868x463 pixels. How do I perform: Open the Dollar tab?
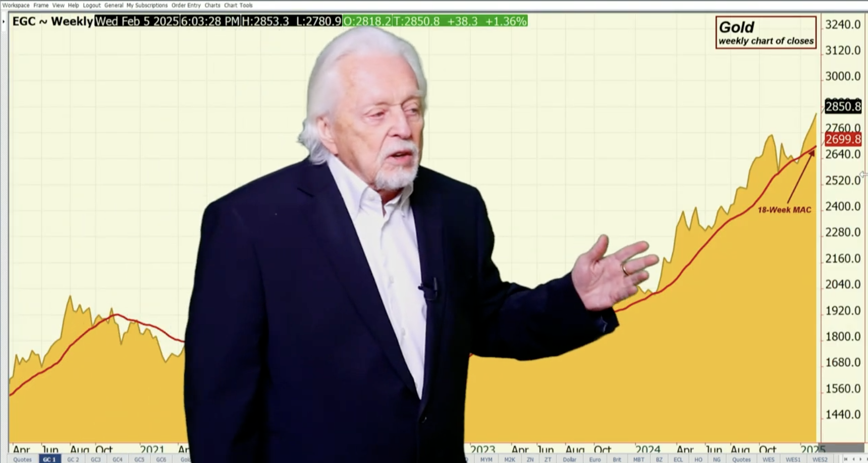click(569, 459)
